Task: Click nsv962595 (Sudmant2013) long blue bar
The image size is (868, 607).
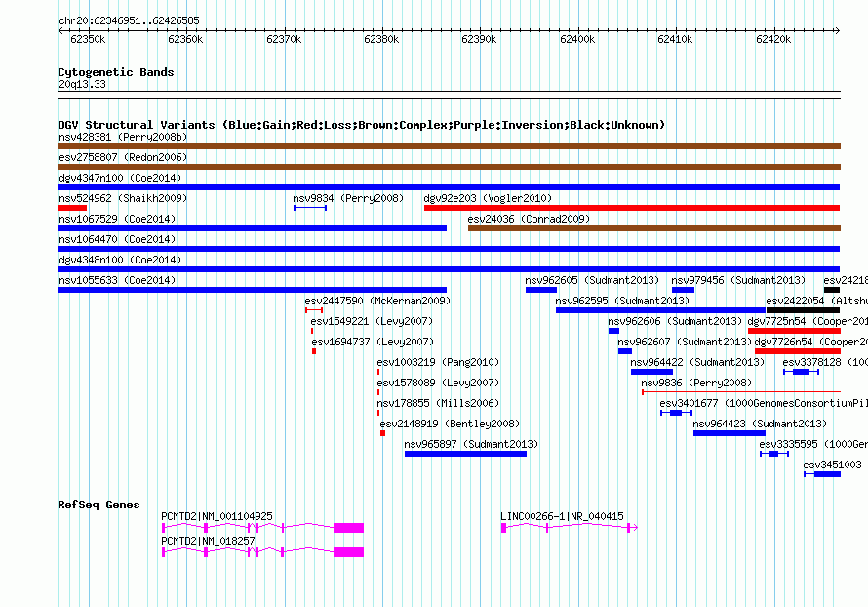Action: tap(660, 310)
